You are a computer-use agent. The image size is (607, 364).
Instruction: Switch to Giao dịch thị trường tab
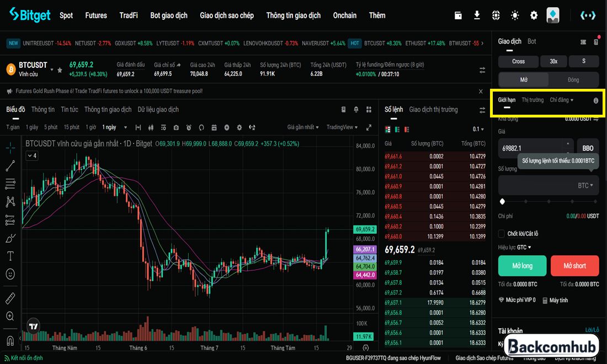point(433,109)
